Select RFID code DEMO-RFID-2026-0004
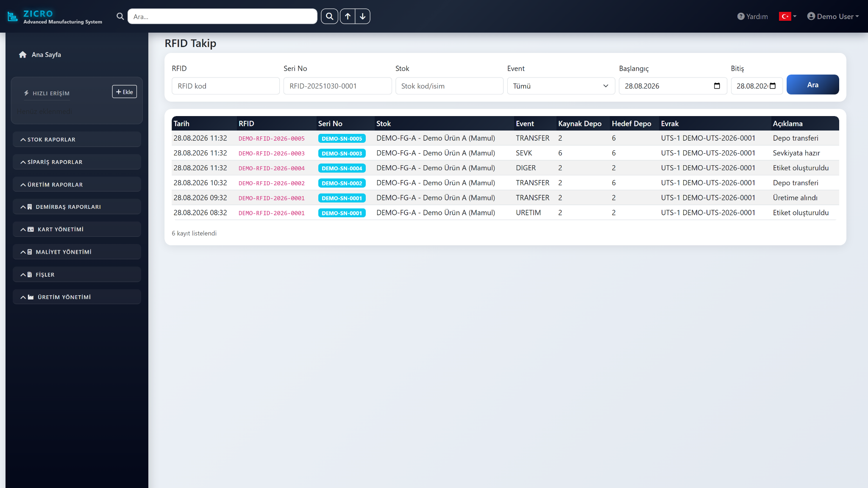This screenshot has width=868, height=488. (x=272, y=168)
